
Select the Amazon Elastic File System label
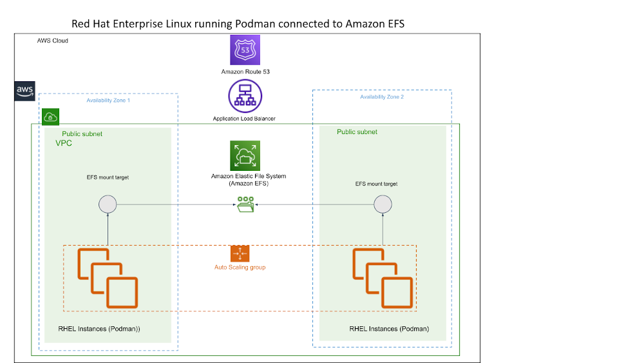pos(249,180)
